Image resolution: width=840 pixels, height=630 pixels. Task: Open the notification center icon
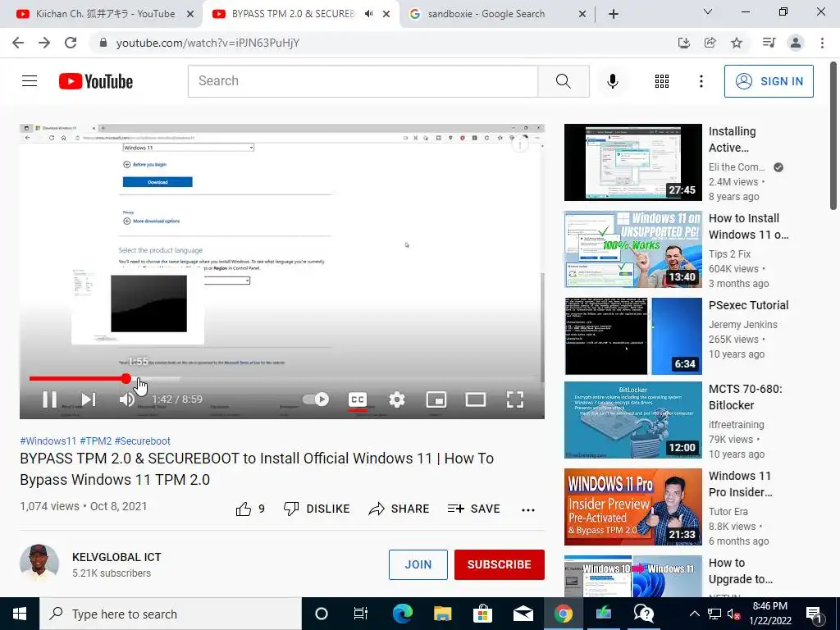pyautogui.click(x=815, y=614)
